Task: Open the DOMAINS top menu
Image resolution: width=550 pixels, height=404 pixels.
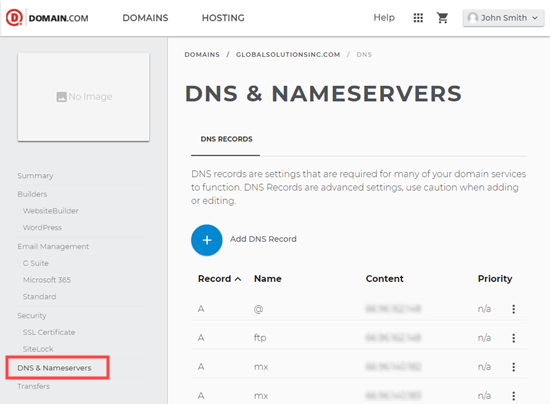Action: 145,18
